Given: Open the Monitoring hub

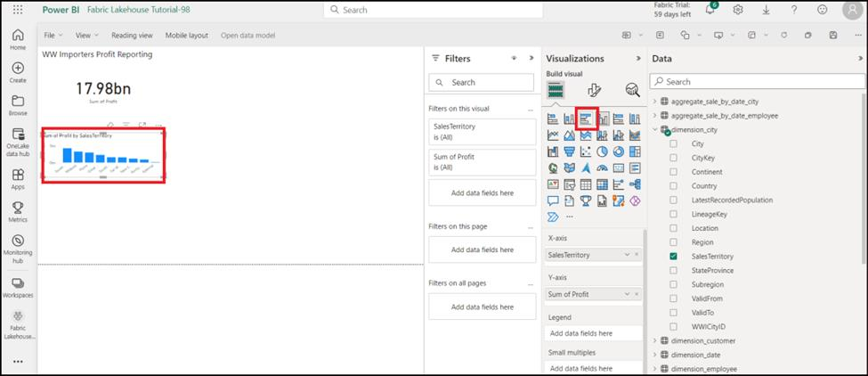Looking at the screenshot, I should pos(18,249).
